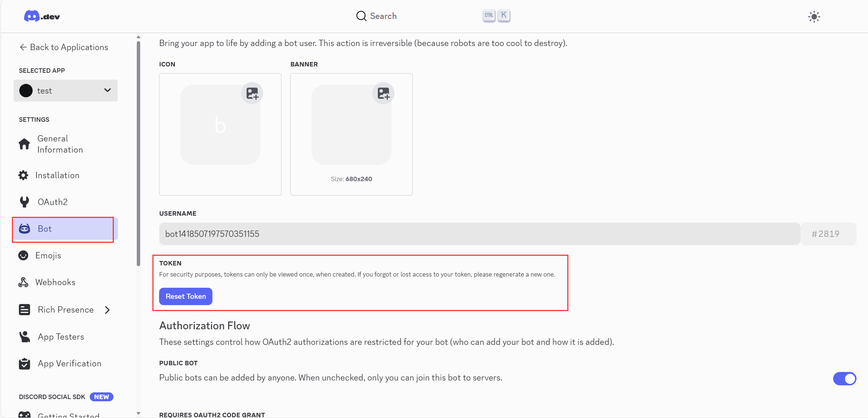
Task: Click the Reset Token button
Action: click(x=186, y=296)
